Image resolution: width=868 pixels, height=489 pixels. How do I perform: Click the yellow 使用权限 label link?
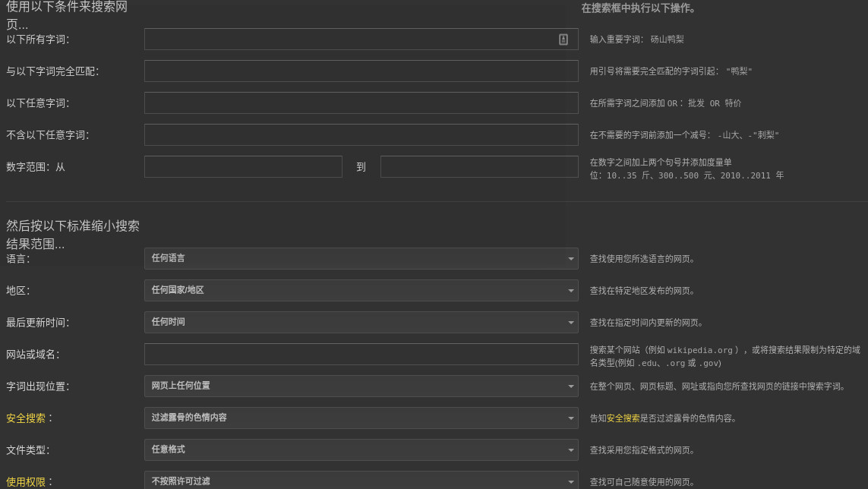tap(26, 482)
